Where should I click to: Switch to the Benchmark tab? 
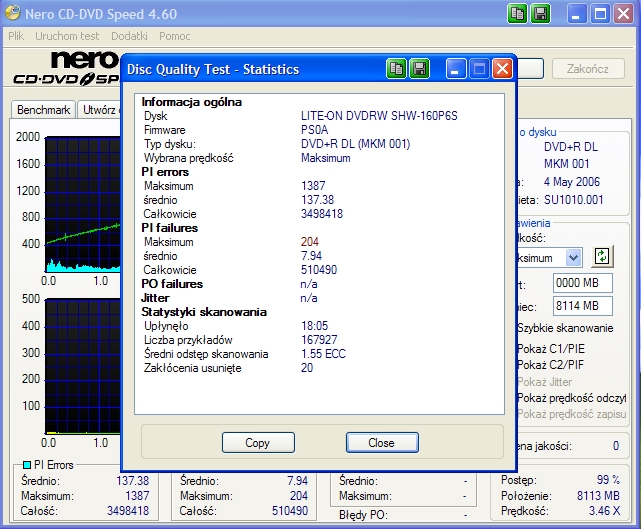point(43,110)
